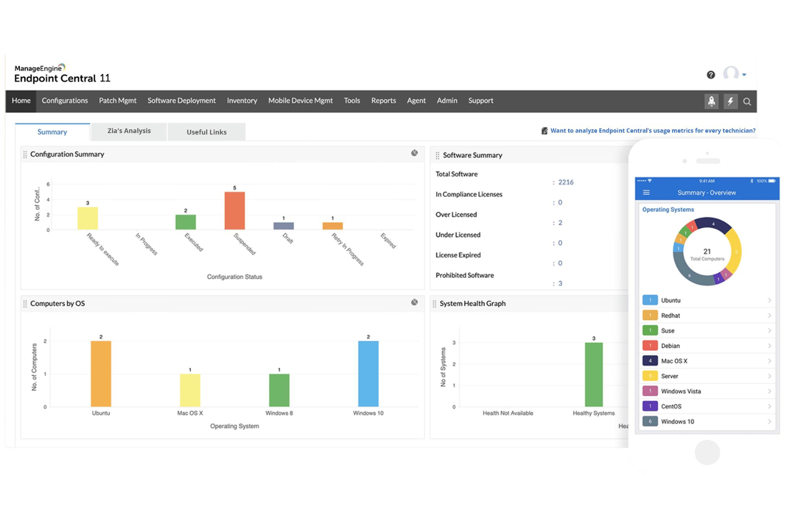Click the red Debian count swatch
Screen dimensions: 798x532
(x=650, y=346)
